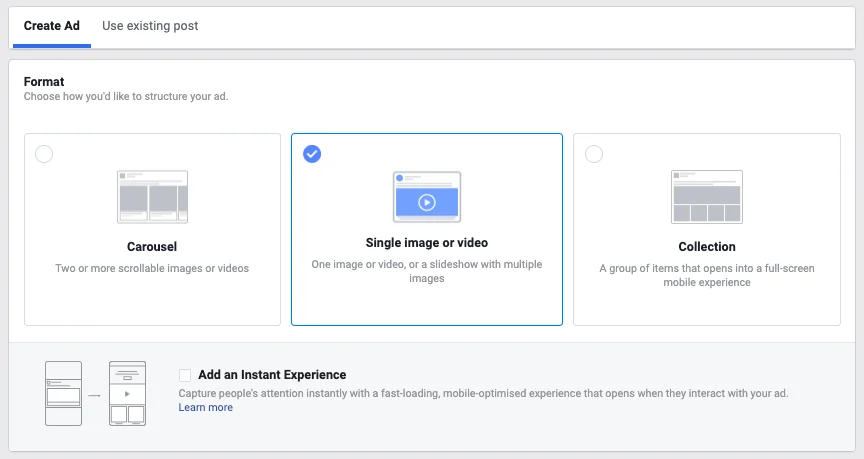Click the Carousel description about scrollable images
864x459 pixels.
pos(152,268)
